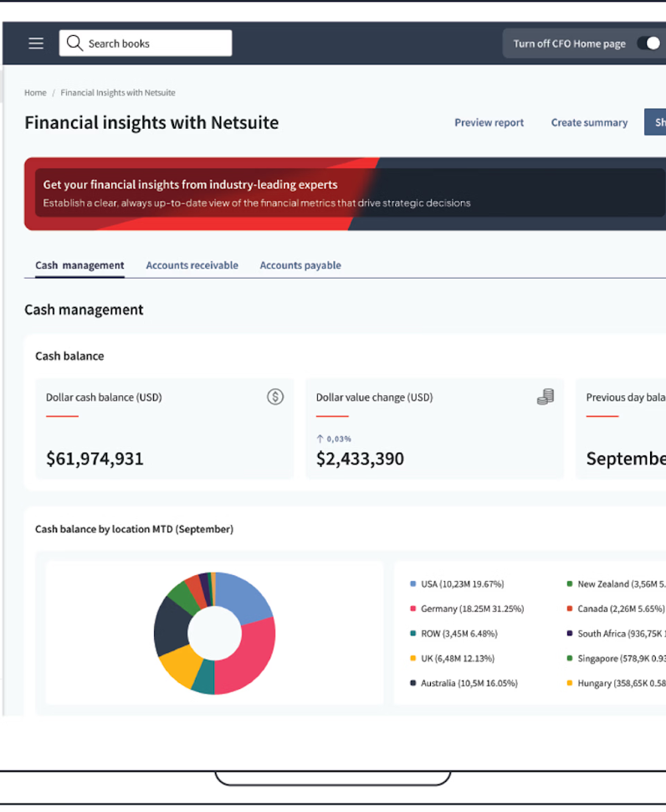The height and width of the screenshot is (812, 666).
Task: Click the partially visible blue Sh button
Action: [655, 122]
